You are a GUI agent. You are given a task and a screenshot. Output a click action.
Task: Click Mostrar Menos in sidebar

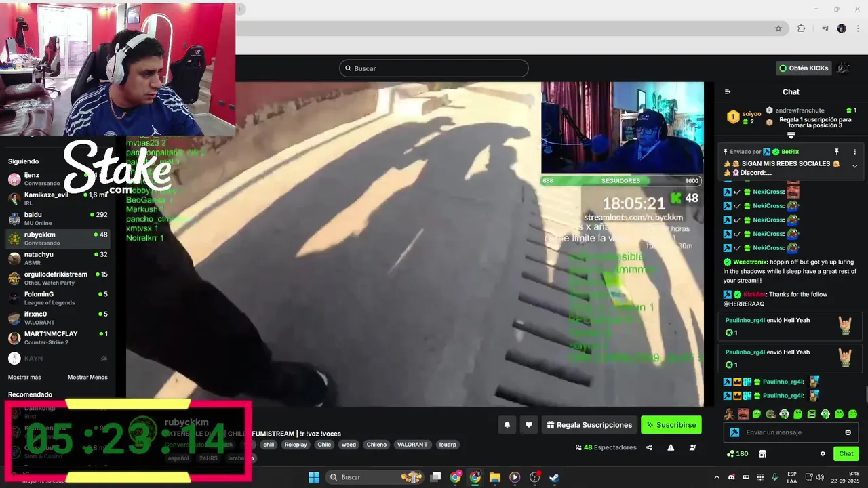tap(87, 377)
